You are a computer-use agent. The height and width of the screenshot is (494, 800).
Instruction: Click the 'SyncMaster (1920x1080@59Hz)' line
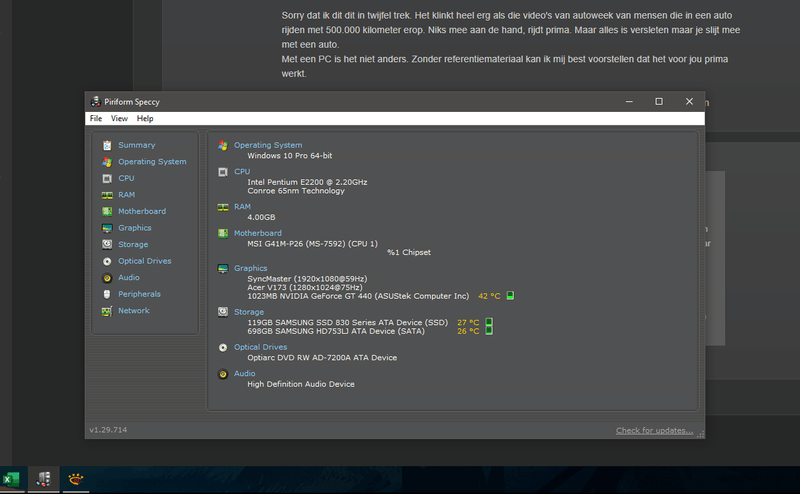pos(307,279)
